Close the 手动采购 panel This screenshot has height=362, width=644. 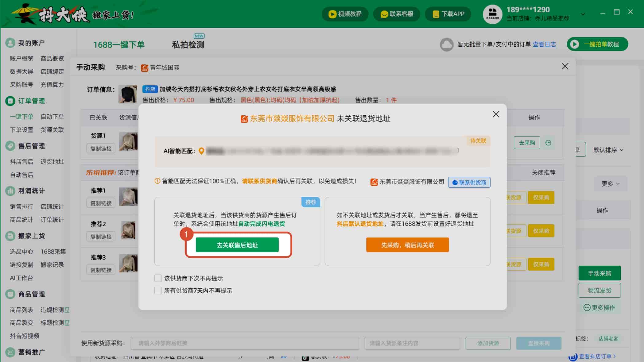pos(565,66)
